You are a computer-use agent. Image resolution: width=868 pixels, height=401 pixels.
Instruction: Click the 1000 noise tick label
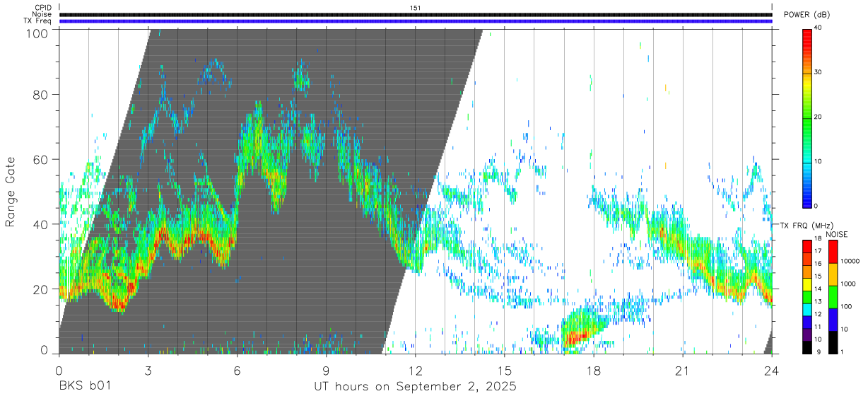point(848,284)
